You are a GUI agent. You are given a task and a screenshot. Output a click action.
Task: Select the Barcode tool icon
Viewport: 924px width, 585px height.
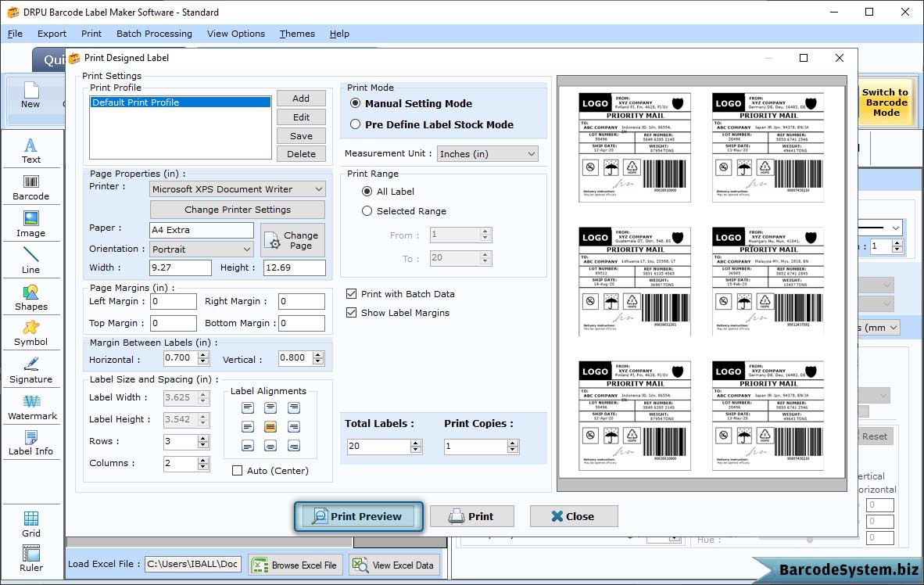pos(30,186)
